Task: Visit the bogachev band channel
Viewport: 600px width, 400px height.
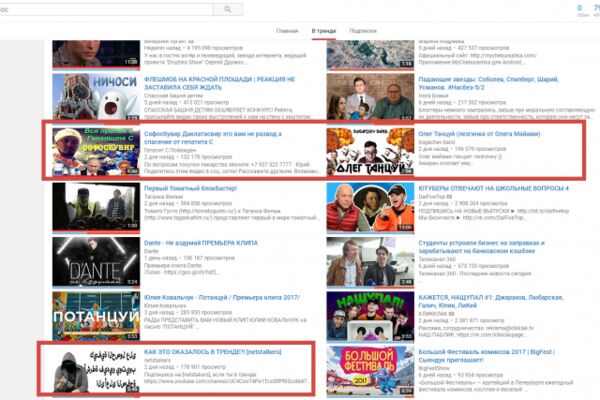Action: click(437, 142)
